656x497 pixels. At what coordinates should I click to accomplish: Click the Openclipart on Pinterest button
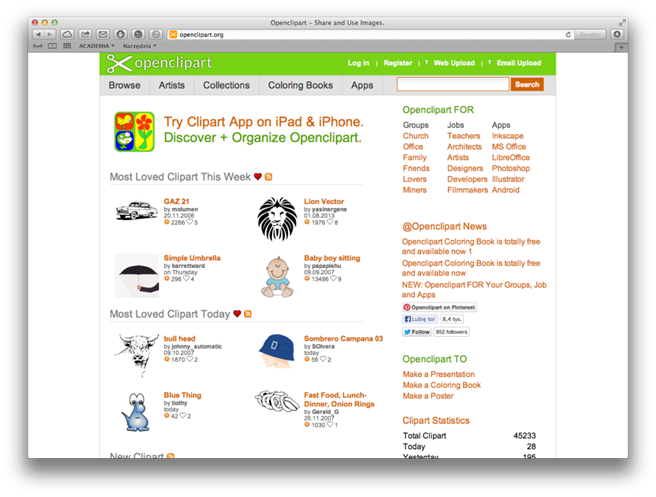pyautogui.click(x=439, y=307)
